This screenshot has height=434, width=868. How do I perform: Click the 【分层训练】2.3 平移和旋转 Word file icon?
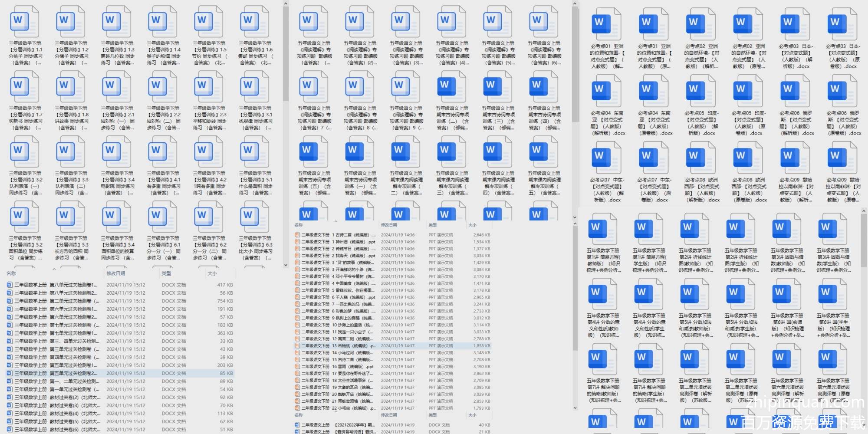pyautogui.click(x=209, y=87)
